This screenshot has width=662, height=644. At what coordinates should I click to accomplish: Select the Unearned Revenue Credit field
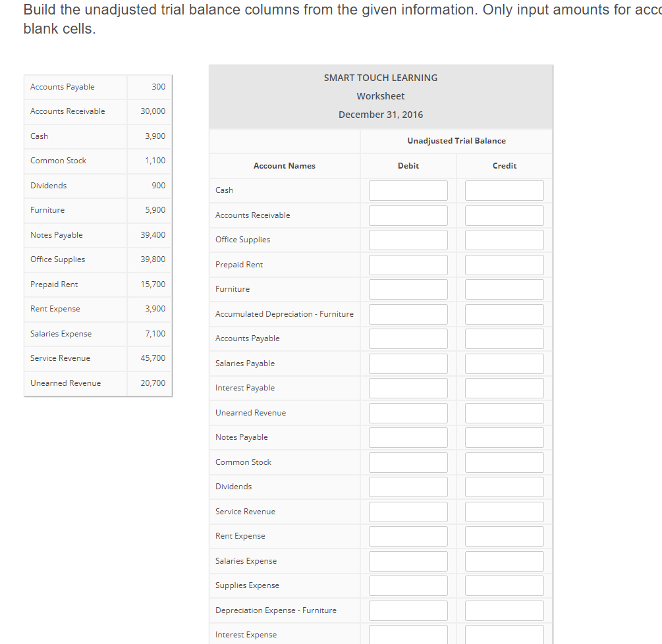click(x=504, y=412)
